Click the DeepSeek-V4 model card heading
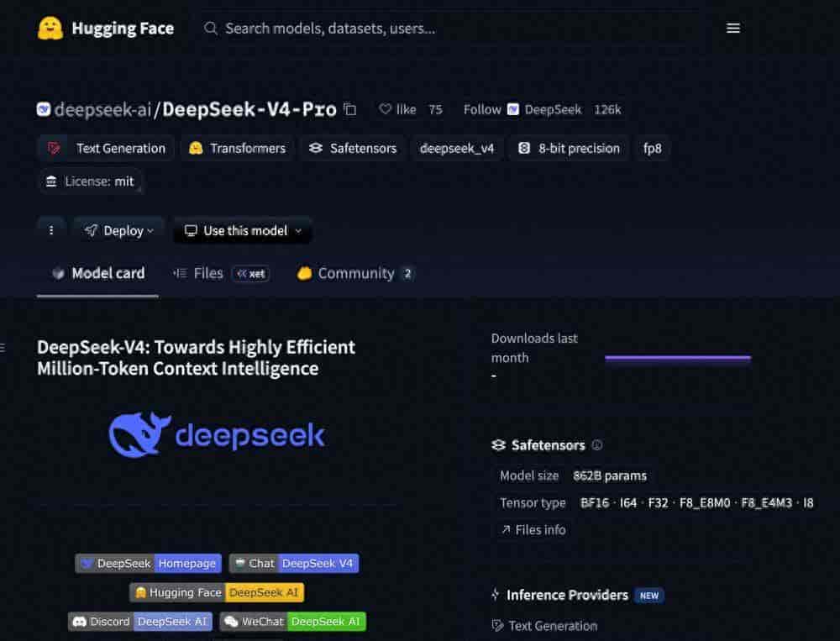The width and height of the screenshot is (840, 641). [x=196, y=358]
